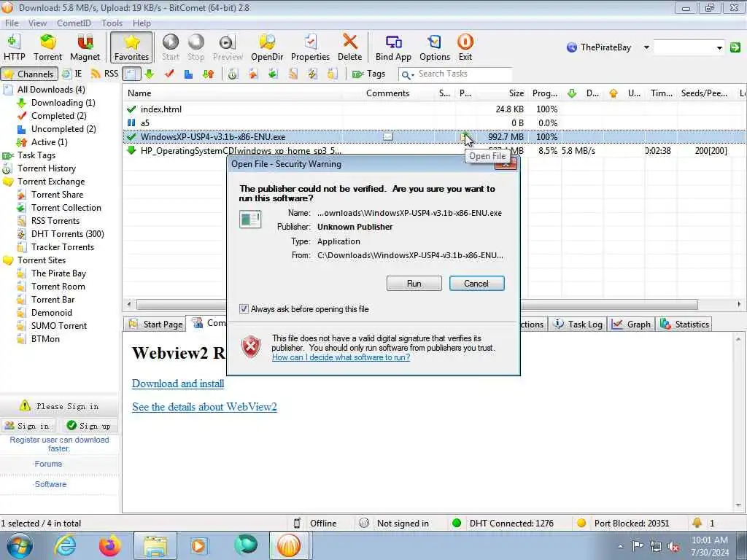Open Torrent History in sidebar

pyautogui.click(x=46, y=168)
